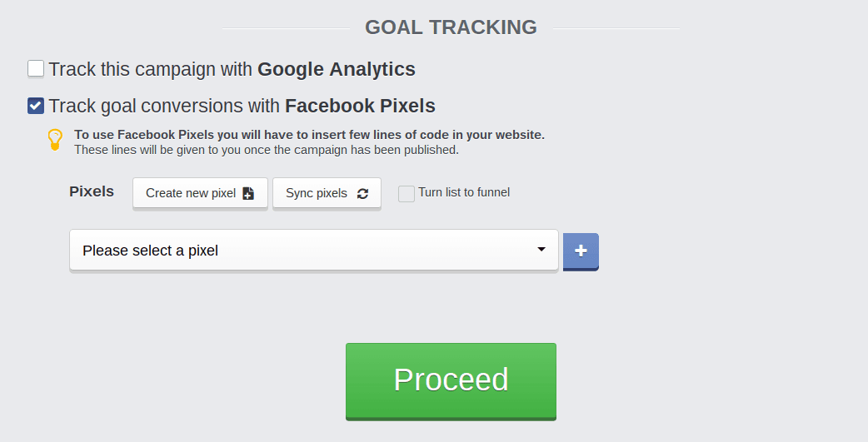Open the Please select a pixel dropdown
868x442 pixels.
(x=314, y=250)
